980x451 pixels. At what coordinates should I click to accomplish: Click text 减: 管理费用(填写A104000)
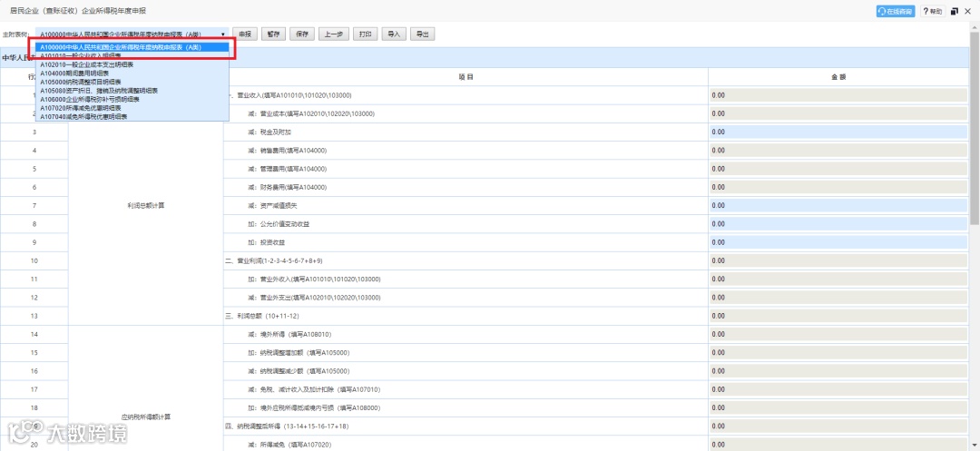[x=287, y=169]
